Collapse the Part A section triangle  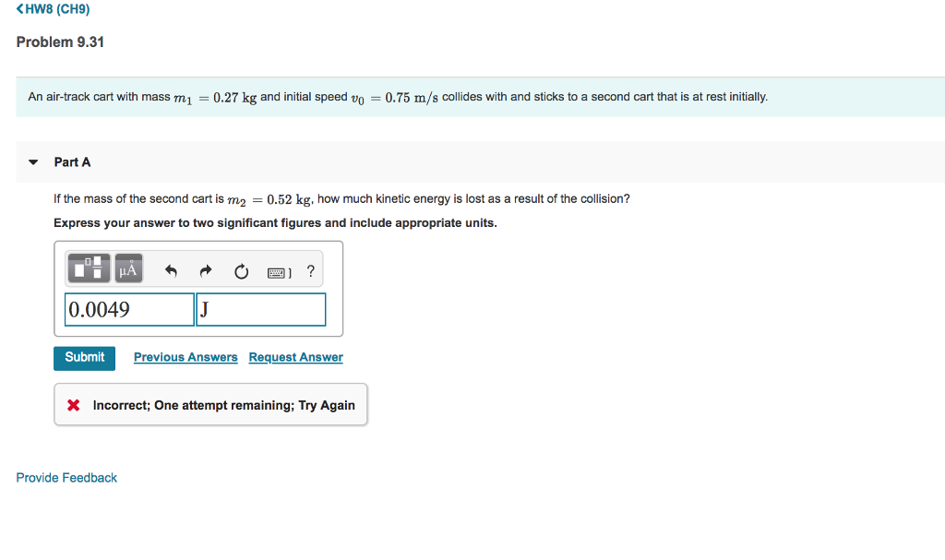33,161
